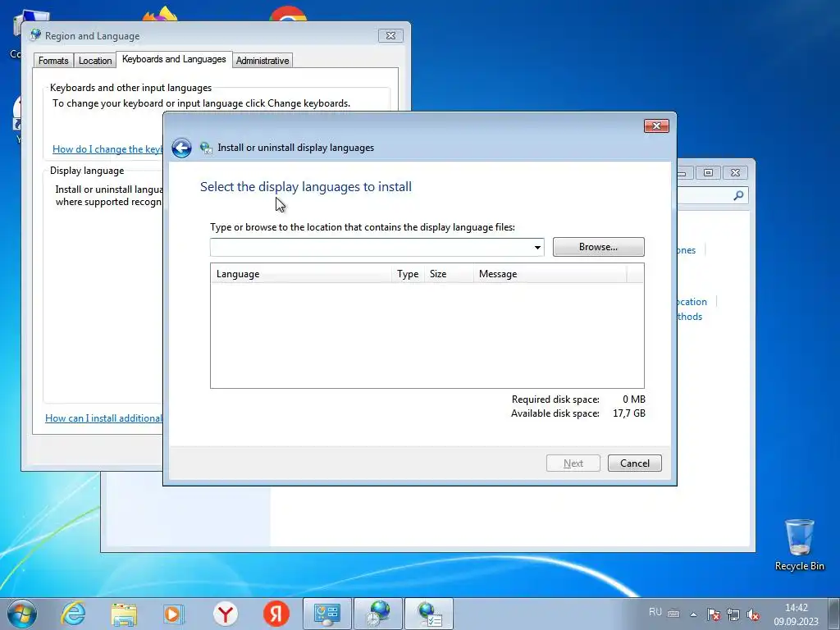Maximize the background Control Panel window

(x=708, y=172)
